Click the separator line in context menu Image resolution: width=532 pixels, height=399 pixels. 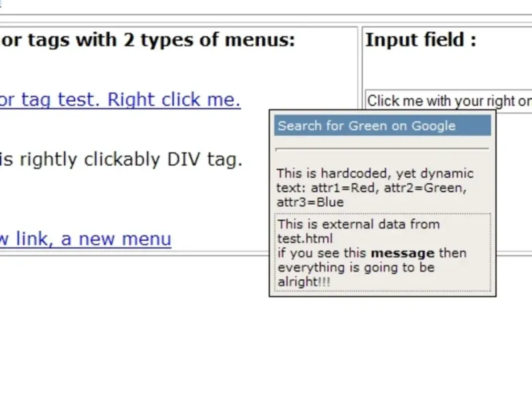click(x=382, y=148)
